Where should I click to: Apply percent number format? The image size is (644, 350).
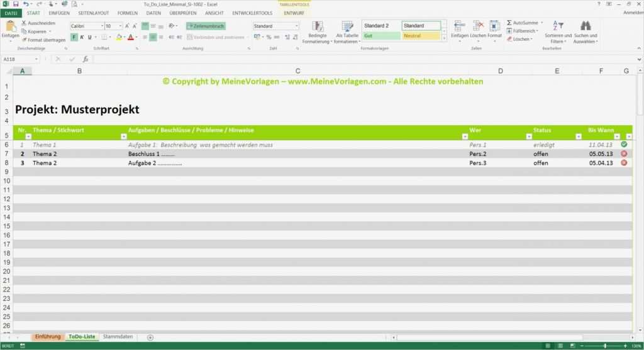pyautogui.click(x=269, y=37)
